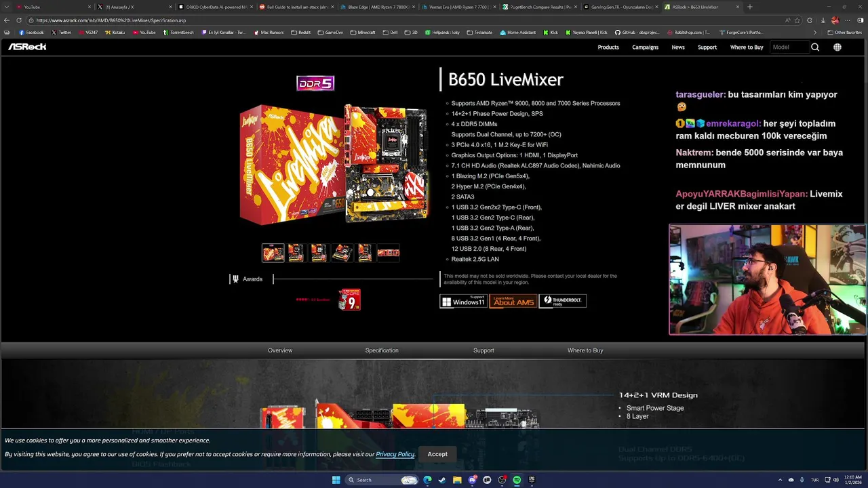Click the 14+2+1 VRM Design heading
This screenshot has height=488, width=868.
658,395
